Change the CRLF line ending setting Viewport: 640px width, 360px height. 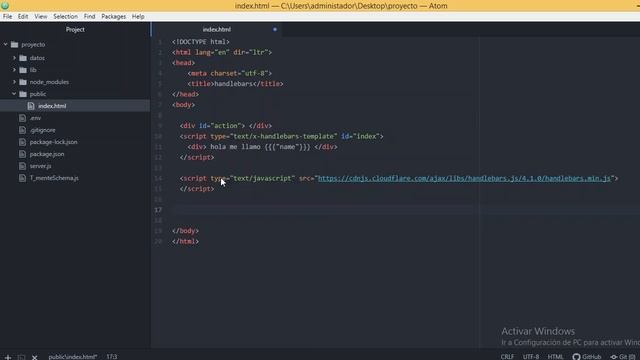click(507, 357)
